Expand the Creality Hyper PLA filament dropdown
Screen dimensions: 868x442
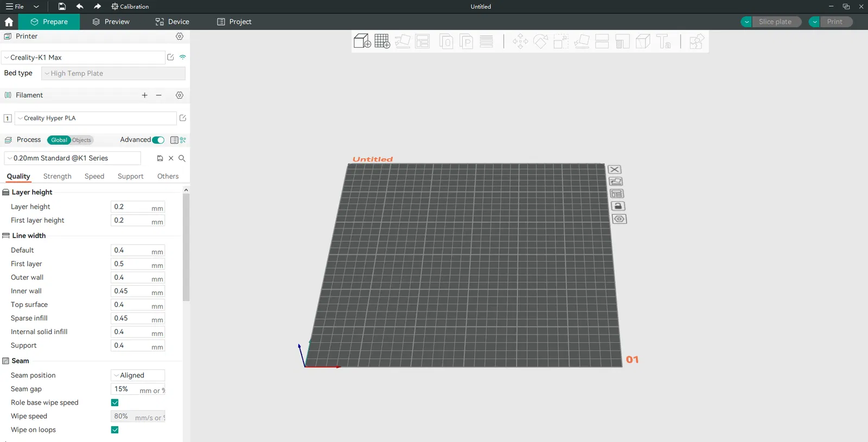pyautogui.click(x=95, y=118)
